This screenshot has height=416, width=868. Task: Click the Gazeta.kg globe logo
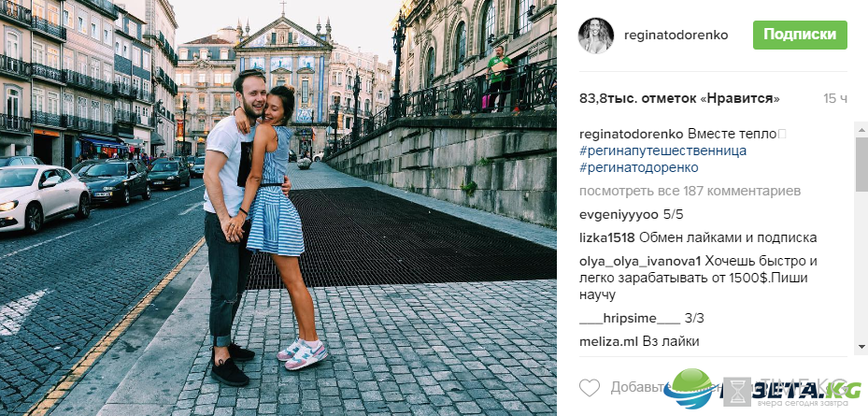pyautogui.click(x=690, y=389)
